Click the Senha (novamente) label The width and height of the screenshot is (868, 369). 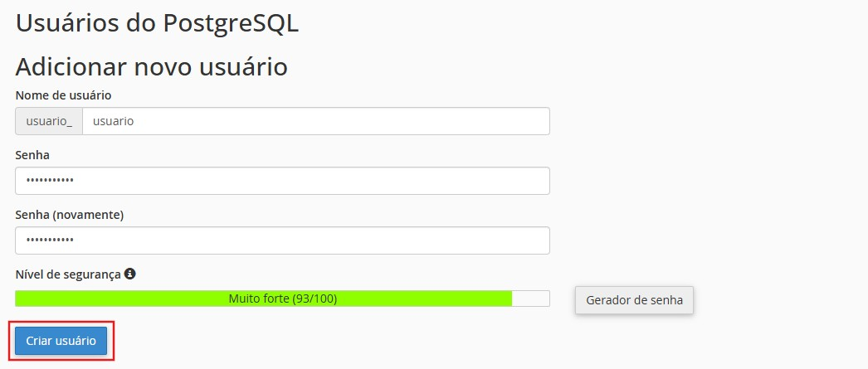coord(69,215)
